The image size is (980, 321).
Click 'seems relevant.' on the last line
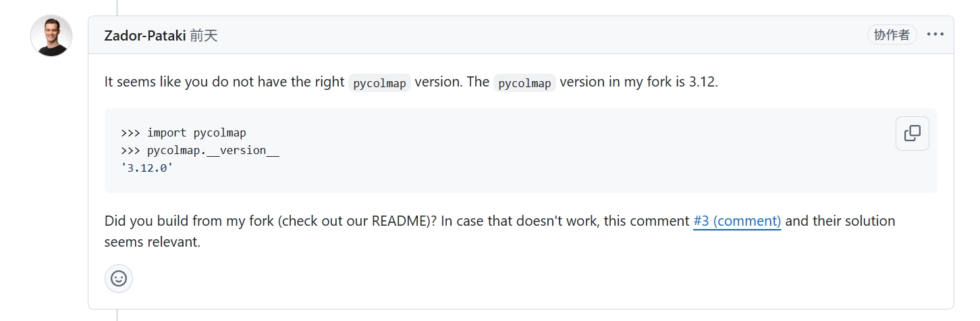tap(153, 241)
